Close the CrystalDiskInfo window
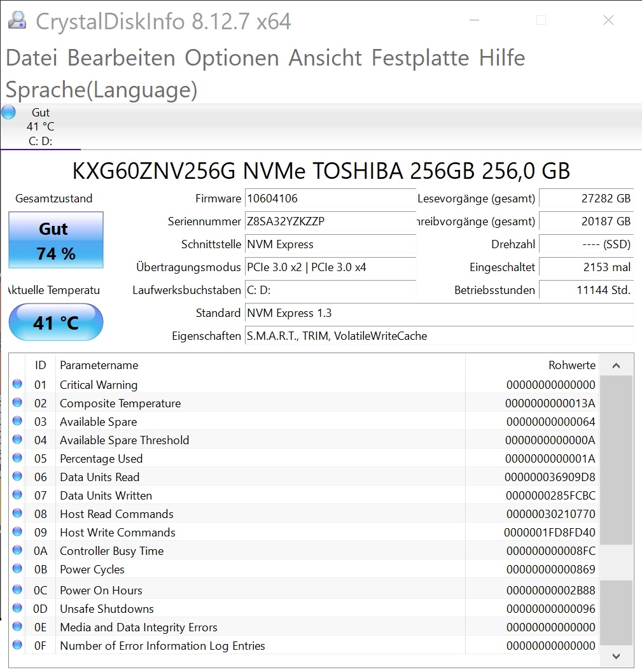The image size is (642, 672). click(x=608, y=20)
